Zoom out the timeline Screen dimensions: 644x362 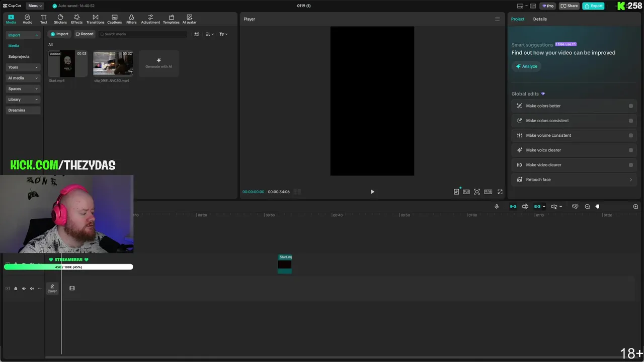tap(587, 207)
